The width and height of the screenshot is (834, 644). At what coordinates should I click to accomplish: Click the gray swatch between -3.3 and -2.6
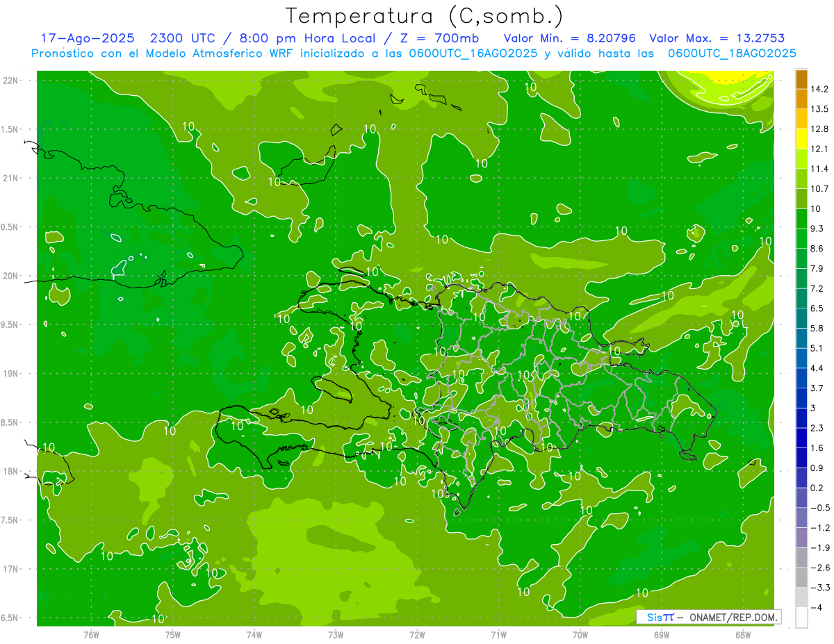click(x=801, y=577)
